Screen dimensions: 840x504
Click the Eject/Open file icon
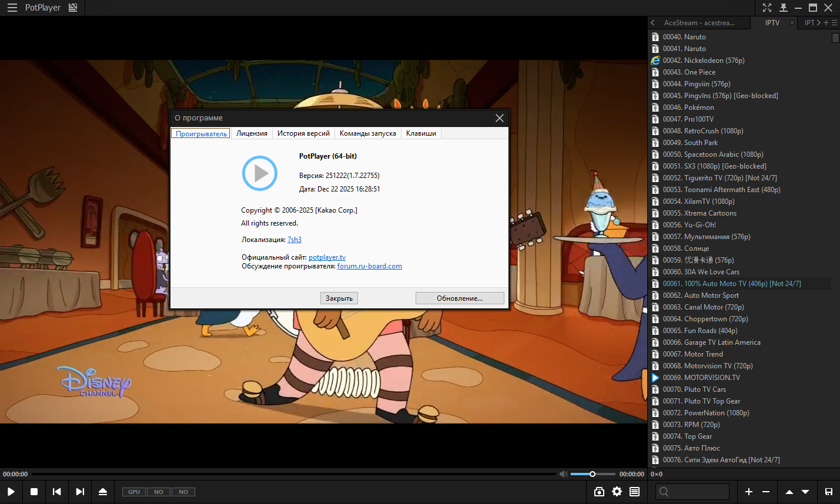tap(103, 492)
